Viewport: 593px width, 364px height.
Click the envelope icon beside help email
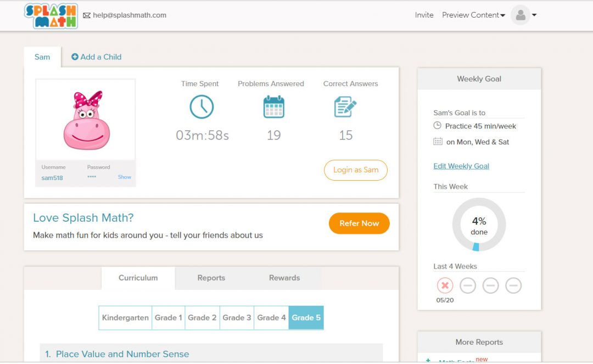[86, 15]
